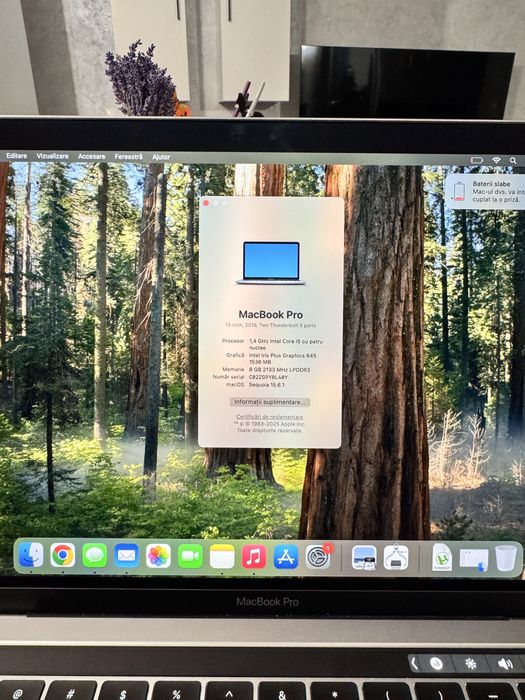The height and width of the screenshot is (700, 525).
Task: Open the Ajutor menu
Action: pos(161,157)
